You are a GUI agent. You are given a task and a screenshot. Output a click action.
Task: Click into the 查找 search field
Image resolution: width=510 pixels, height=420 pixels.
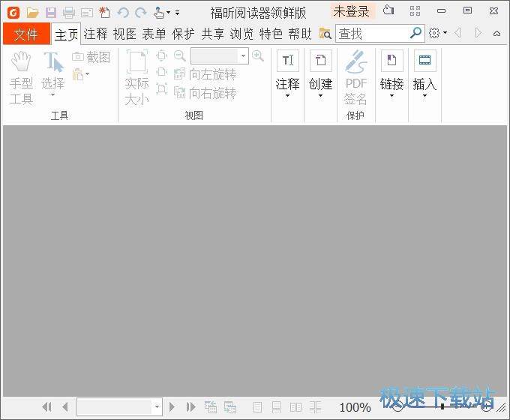[372, 34]
